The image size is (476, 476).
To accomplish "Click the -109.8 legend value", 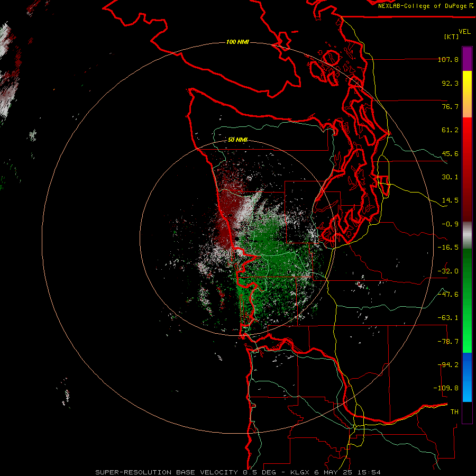I will coord(446,388).
